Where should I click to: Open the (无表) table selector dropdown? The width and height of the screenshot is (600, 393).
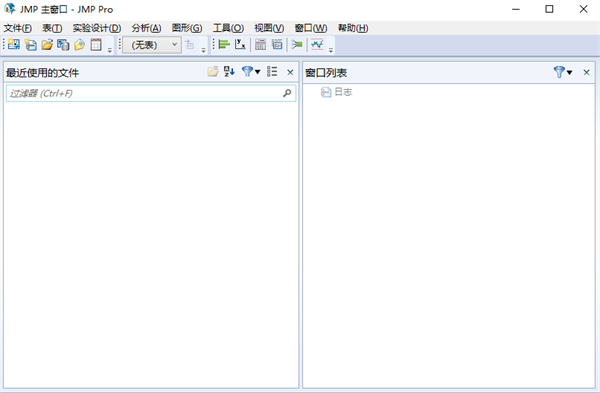(152, 45)
